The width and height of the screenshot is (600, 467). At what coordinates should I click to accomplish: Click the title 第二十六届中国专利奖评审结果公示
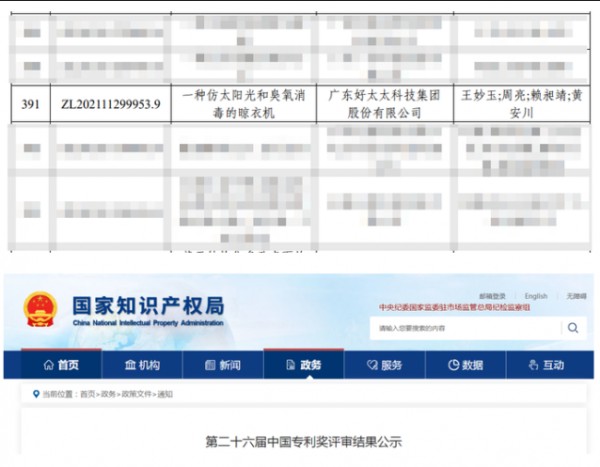tap(304, 442)
